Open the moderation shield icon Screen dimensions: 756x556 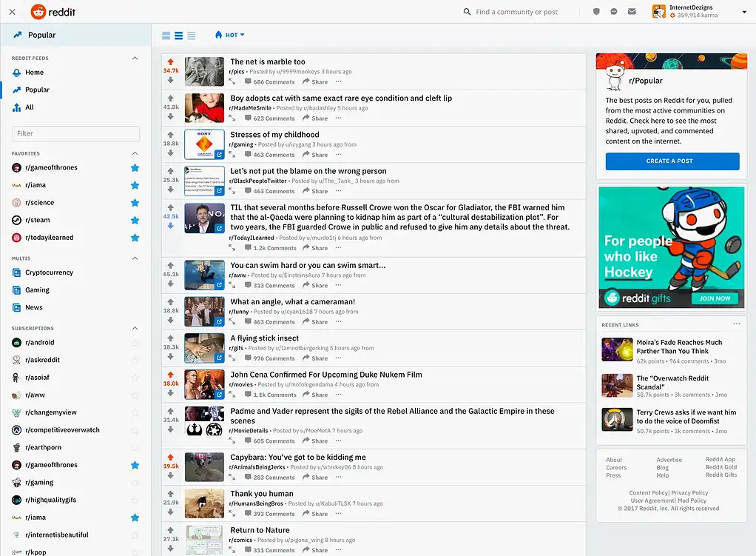596,12
